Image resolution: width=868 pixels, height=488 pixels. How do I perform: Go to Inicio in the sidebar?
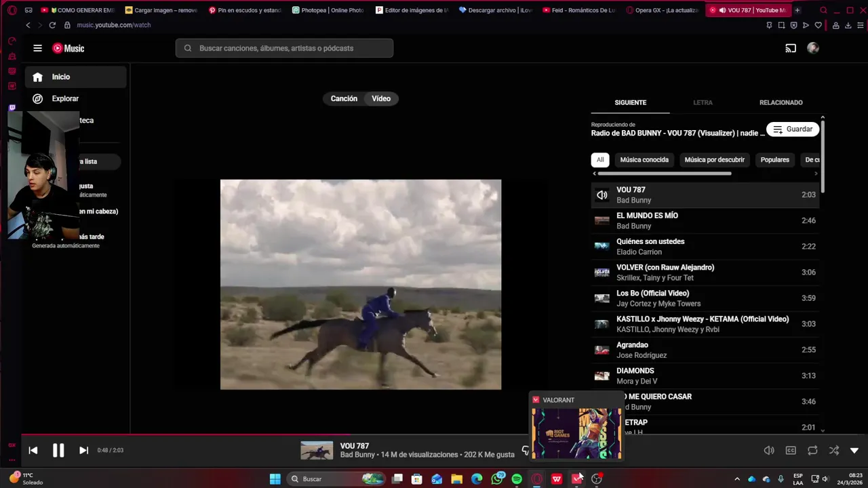[x=76, y=77]
